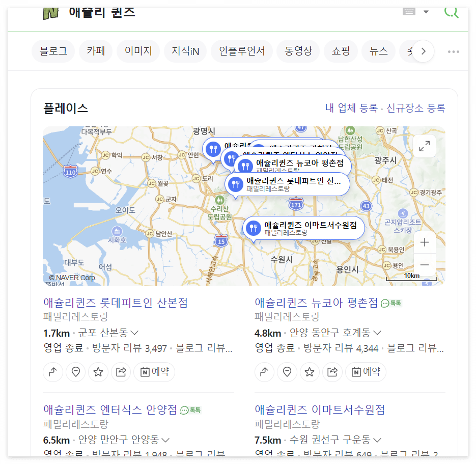Share 평촌점 with share icon

click(332, 372)
